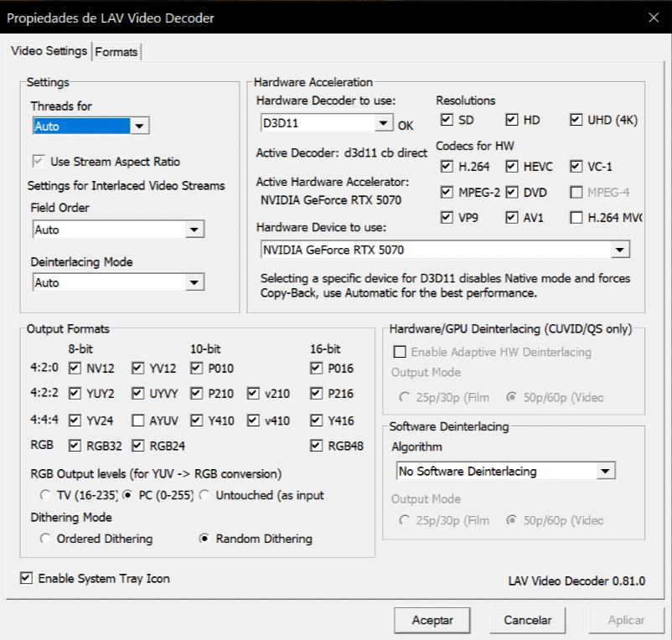The height and width of the screenshot is (640, 672).
Task: Select TV (16-235) RGB output level
Action: [x=46, y=495]
